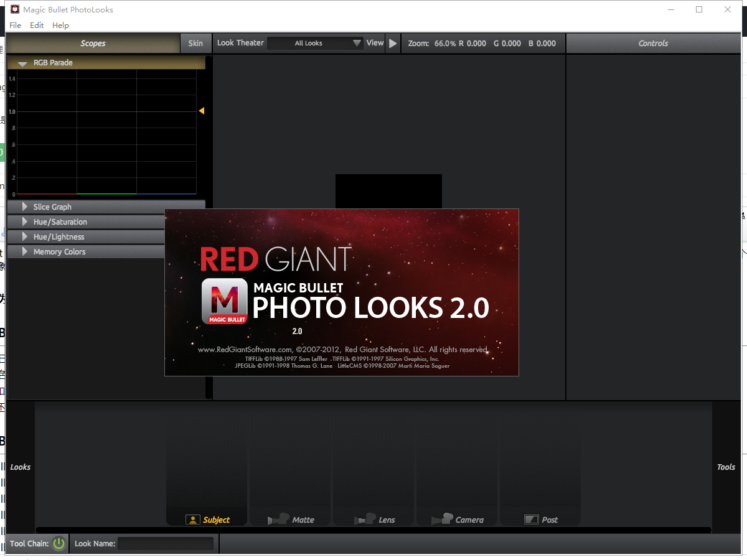Toggle the Skin scope mode
This screenshot has width=747, height=560.
pos(195,43)
